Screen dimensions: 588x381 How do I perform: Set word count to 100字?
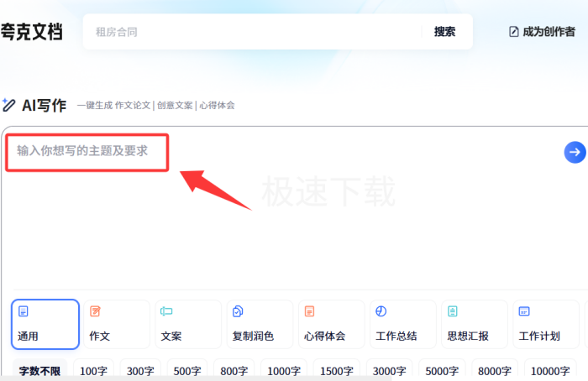93,371
